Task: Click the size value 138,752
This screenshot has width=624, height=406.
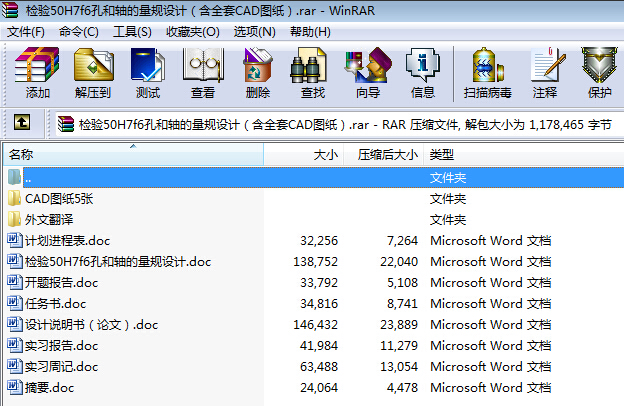Action: pos(316,262)
